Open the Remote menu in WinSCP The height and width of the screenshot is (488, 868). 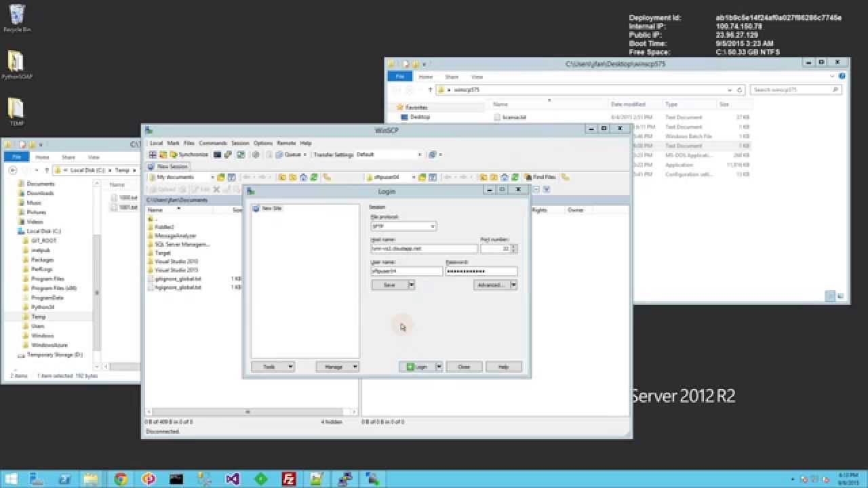click(286, 143)
